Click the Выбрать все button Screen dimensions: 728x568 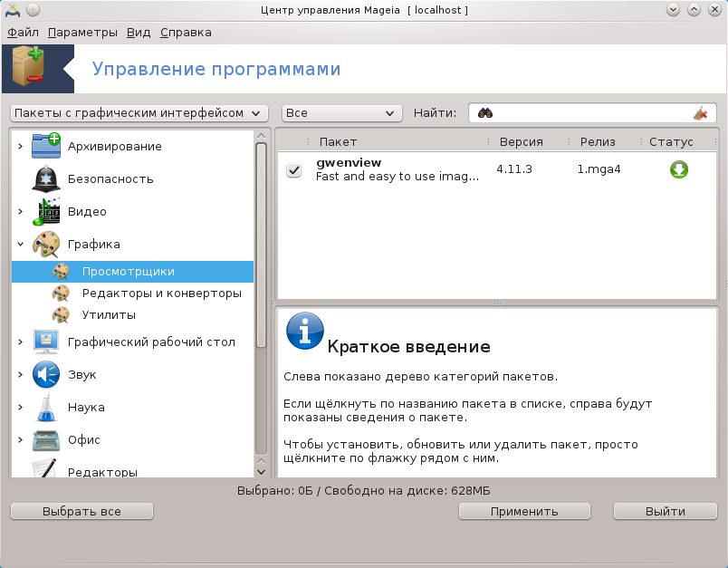(x=81, y=511)
